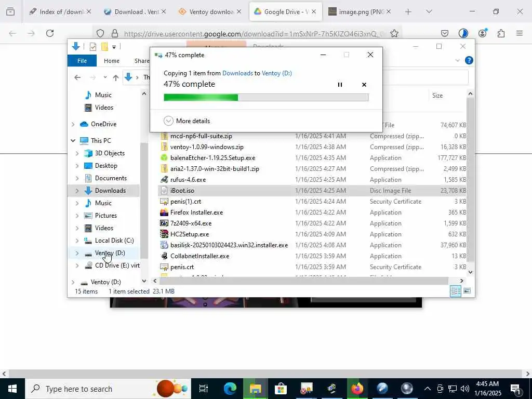Go up one folder level in Explorer

point(116,78)
